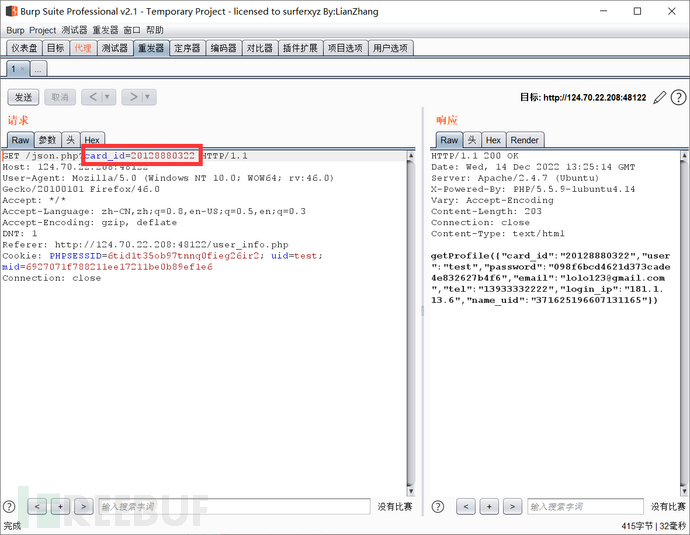
Task: Click Burp Suite logo in title bar
Action: pyautogui.click(x=11, y=11)
